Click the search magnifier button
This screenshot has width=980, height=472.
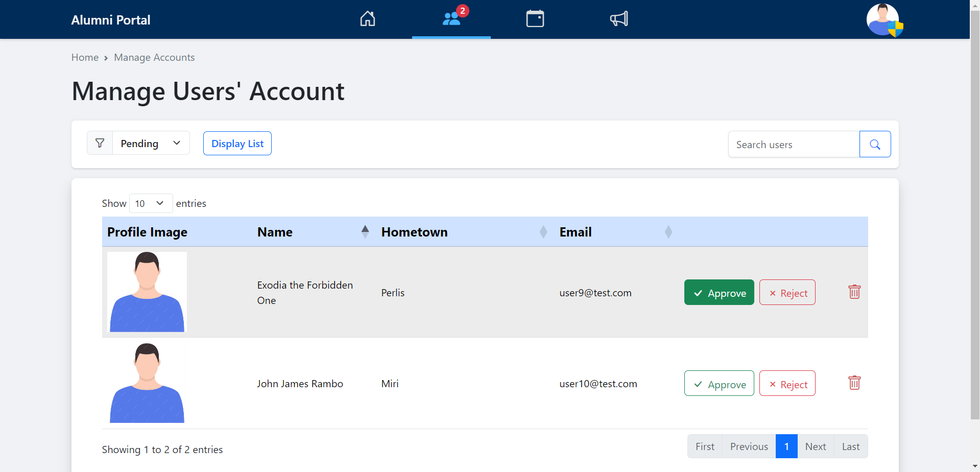tap(875, 144)
